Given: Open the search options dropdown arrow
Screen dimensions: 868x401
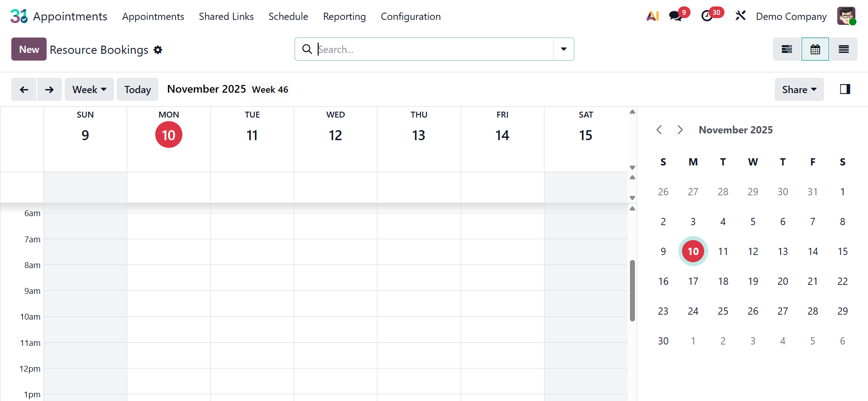Looking at the screenshot, I should click(x=564, y=49).
